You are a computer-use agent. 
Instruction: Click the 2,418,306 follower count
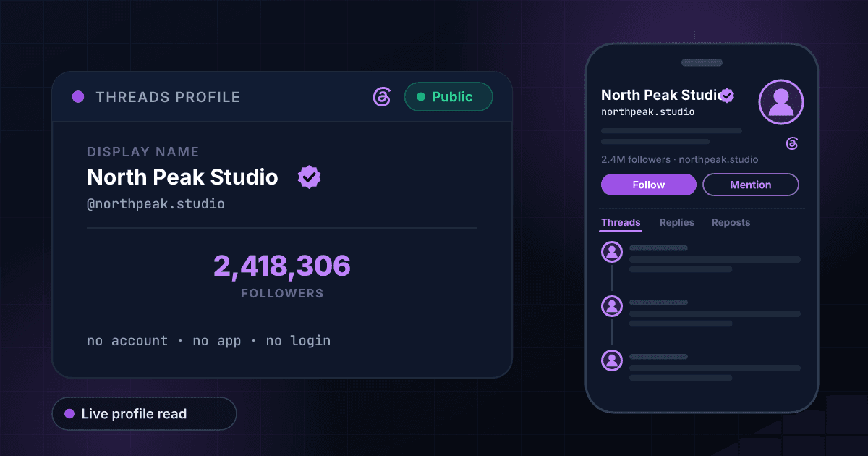coord(282,266)
